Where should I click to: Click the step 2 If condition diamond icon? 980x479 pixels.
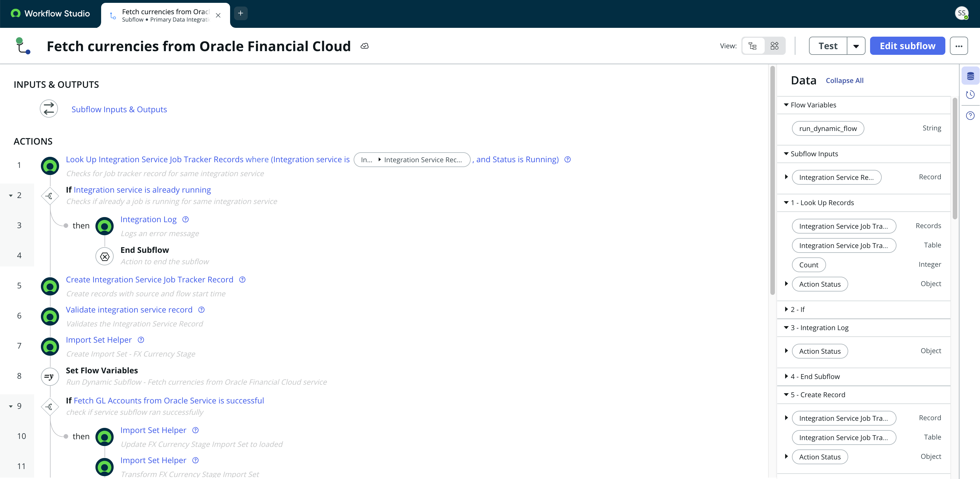(x=49, y=196)
